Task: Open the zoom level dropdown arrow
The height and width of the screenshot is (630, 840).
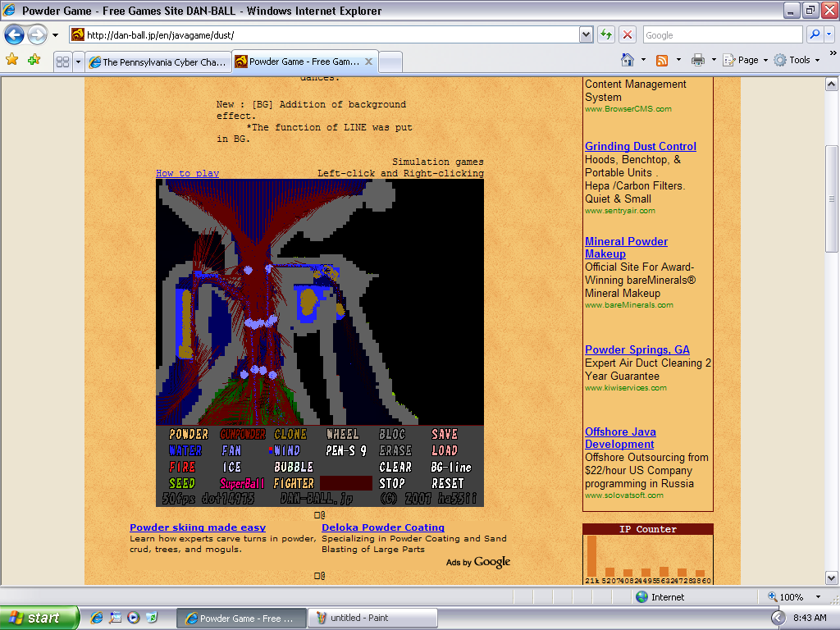Action: [818, 597]
